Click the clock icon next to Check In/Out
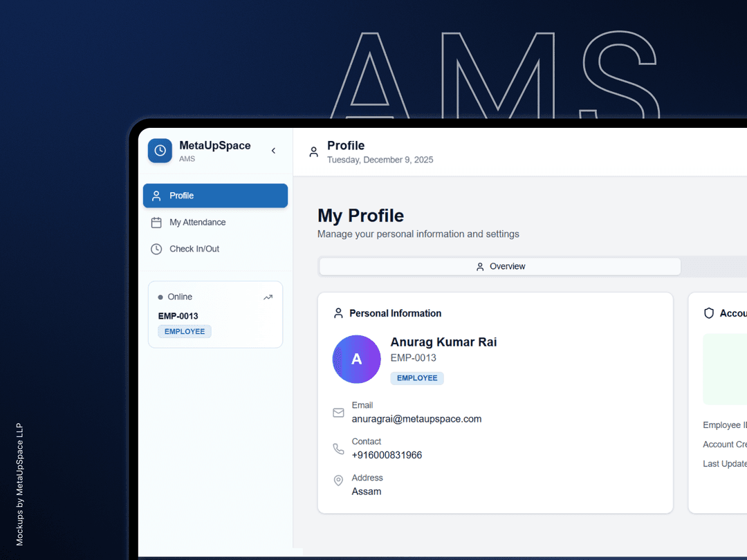 pos(156,248)
